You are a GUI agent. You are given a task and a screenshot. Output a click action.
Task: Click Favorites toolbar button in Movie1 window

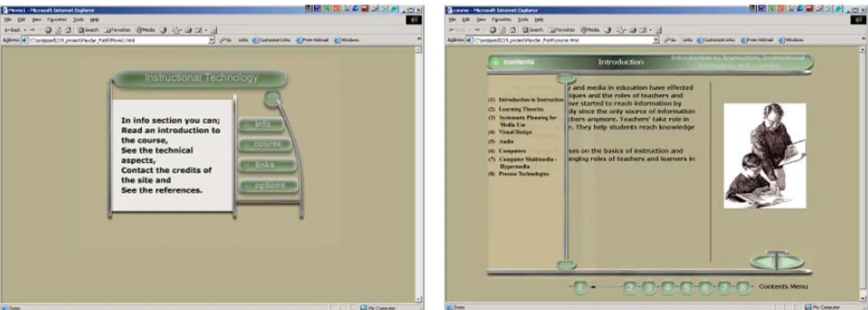click(117, 30)
